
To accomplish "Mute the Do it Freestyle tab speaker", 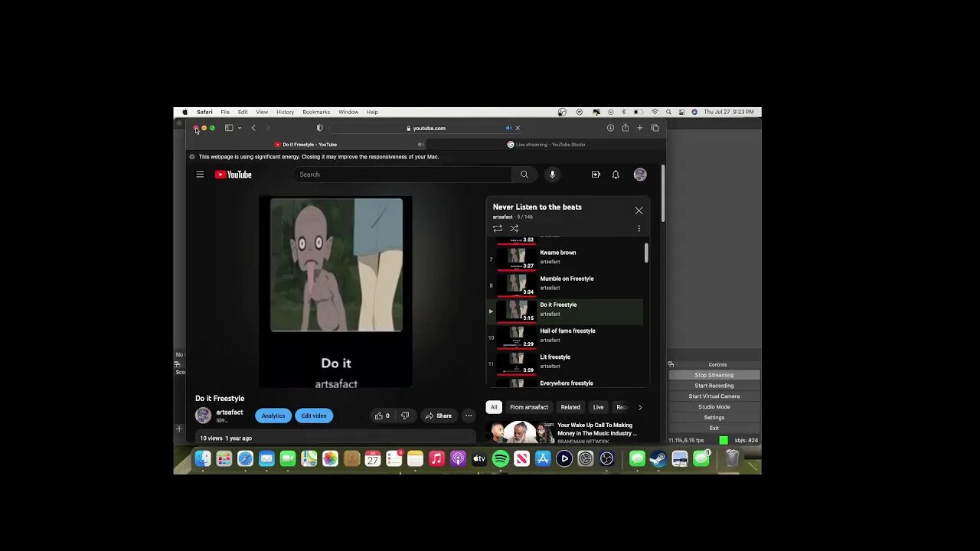I will [420, 144].
